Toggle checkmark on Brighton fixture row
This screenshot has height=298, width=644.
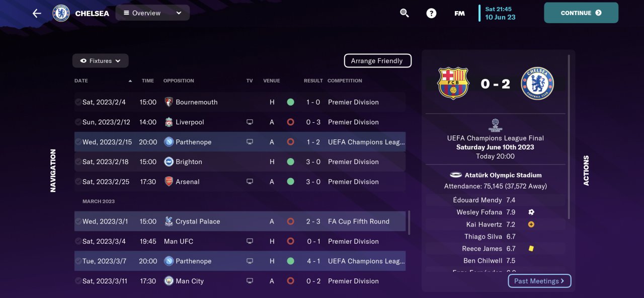pos(78,162)
